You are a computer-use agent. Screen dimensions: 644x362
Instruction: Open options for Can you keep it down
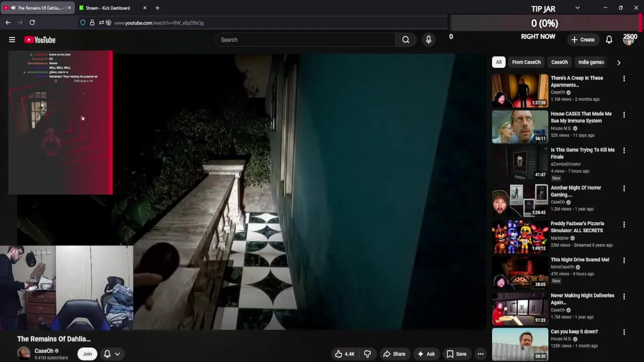624,332
